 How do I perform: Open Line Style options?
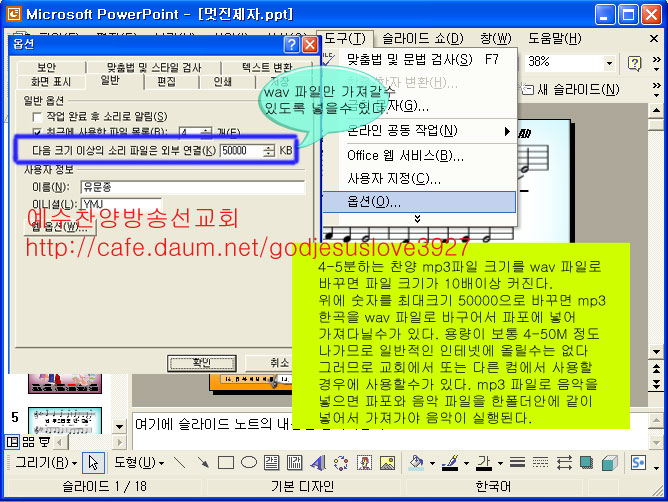(x=517, y=462)
